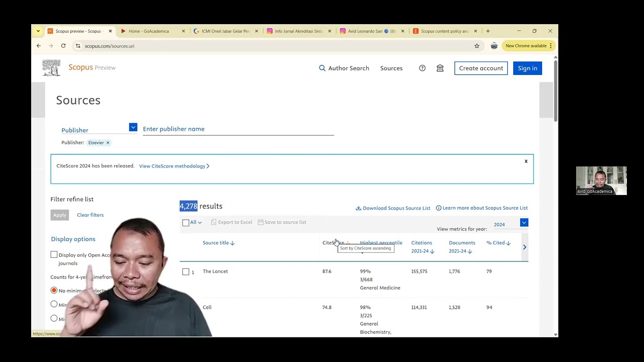
Task: Switch to GoAcademica YouTube tab
Action: point(149,31)
